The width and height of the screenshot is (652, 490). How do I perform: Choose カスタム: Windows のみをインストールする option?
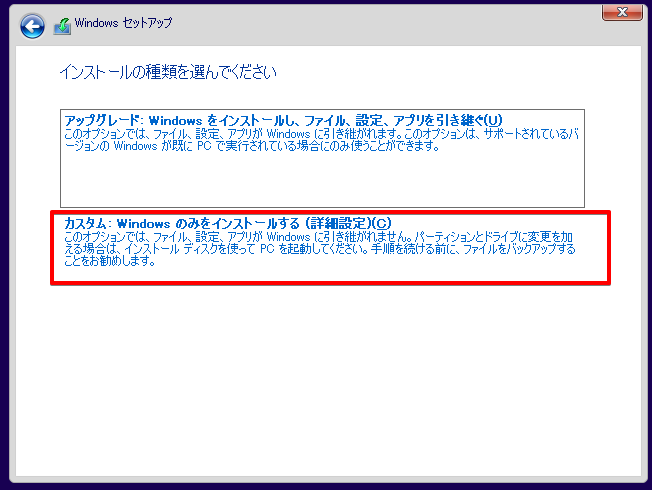(331, 248)
